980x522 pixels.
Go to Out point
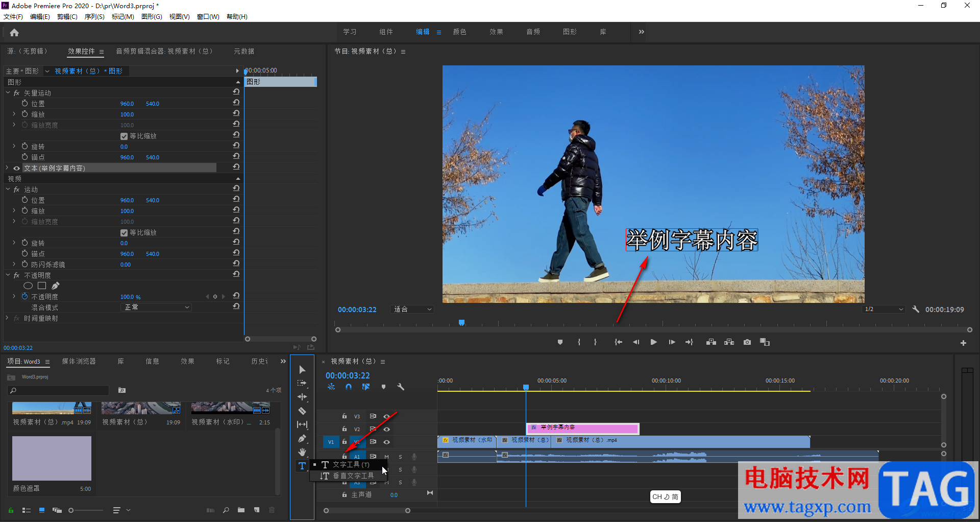pyautogui.click(x=690, y=342)
